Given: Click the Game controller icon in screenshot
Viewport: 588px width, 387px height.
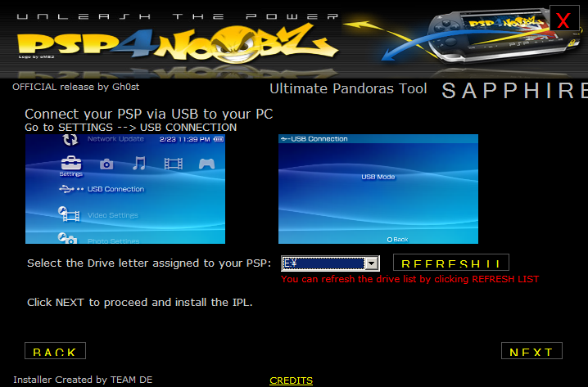Looking at the screenshot, I should 206,164.
